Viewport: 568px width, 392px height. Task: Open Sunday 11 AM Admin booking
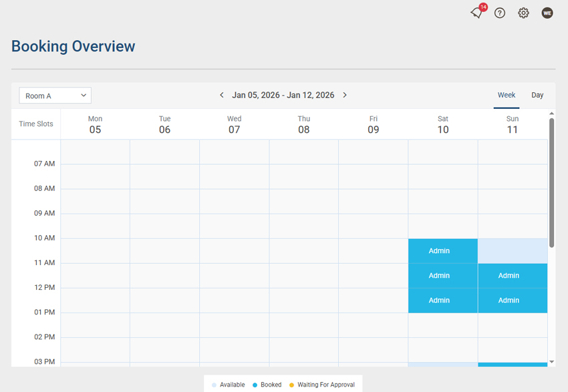[512, 276]
